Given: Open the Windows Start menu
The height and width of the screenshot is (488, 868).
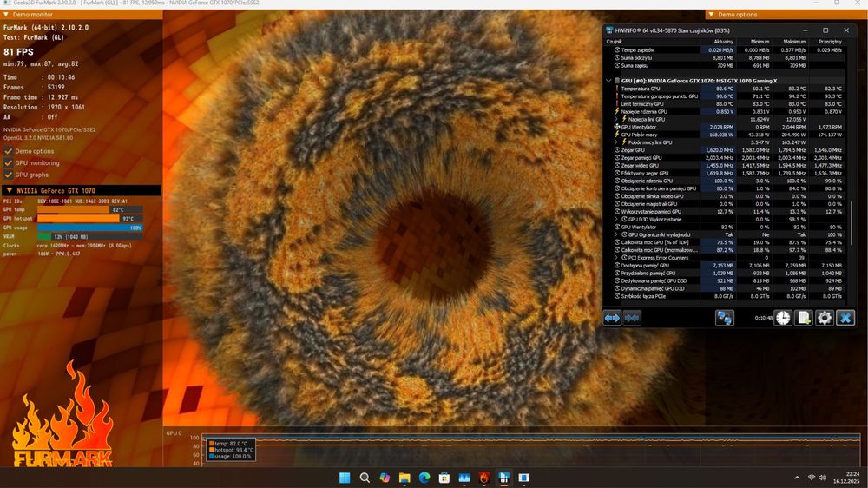Looking at the screenshot, I should coord(345,478).
